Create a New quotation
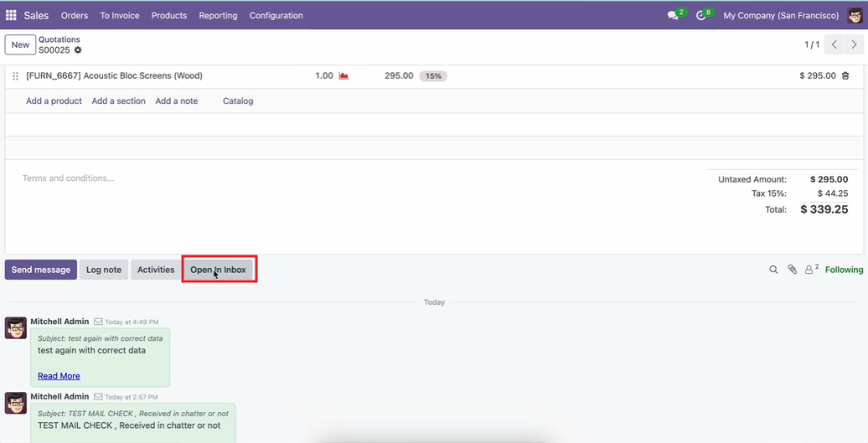The height and width of the screenshot is (443, 868). pos(20,44)
